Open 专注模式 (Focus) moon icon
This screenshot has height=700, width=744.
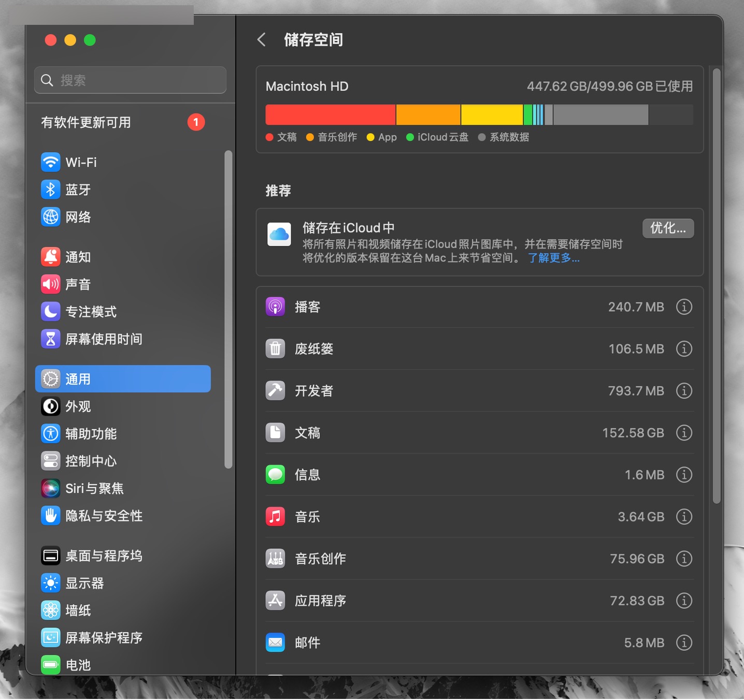tap(50, 311)
